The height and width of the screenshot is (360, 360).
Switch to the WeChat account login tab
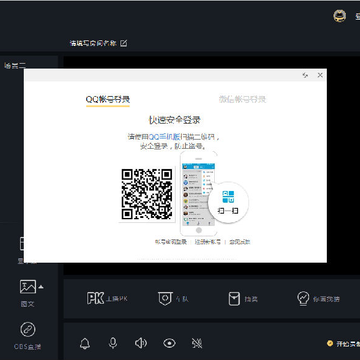(242, 99)
